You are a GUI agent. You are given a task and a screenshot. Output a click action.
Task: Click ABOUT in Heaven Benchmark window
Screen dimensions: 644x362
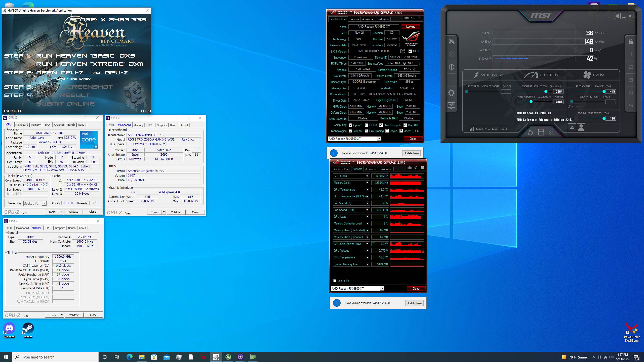13,111
